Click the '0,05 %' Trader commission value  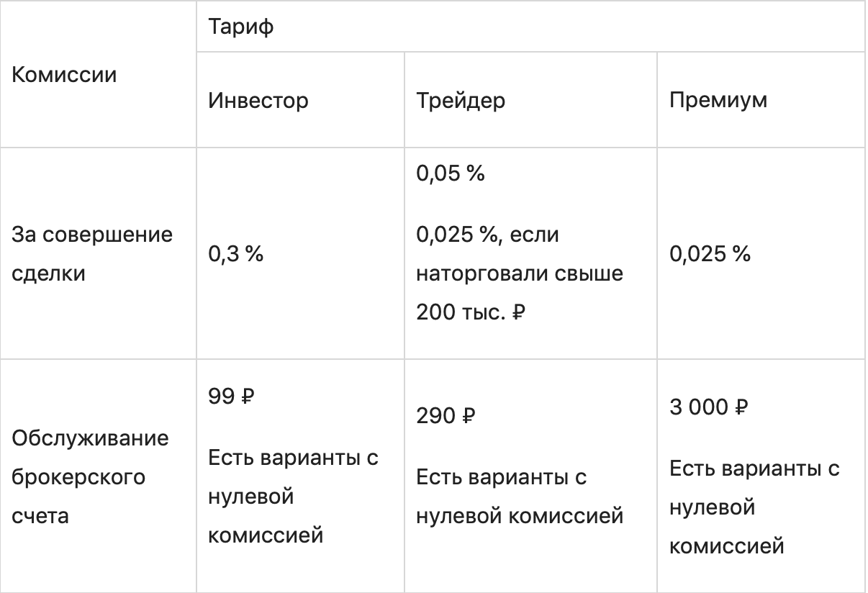pyautogui.click(x=451, y=175)
